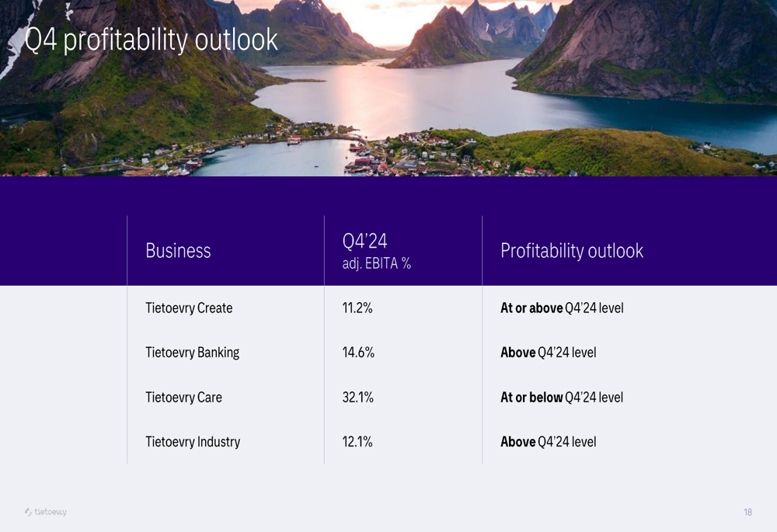The image size is (777, 532).
Task: Click the Banking row's Above Q4'24 level outlook
Action: [548, 353]
